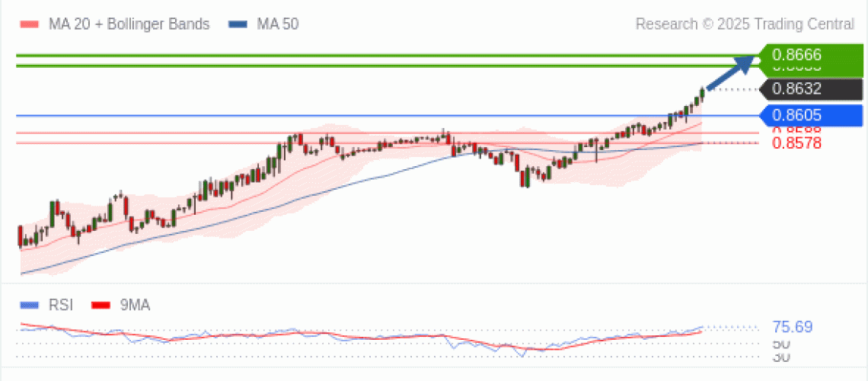This screenshot has height=381, width=868.
Task: Click the black 0.8632 current price tag
Action: point(810,88)
